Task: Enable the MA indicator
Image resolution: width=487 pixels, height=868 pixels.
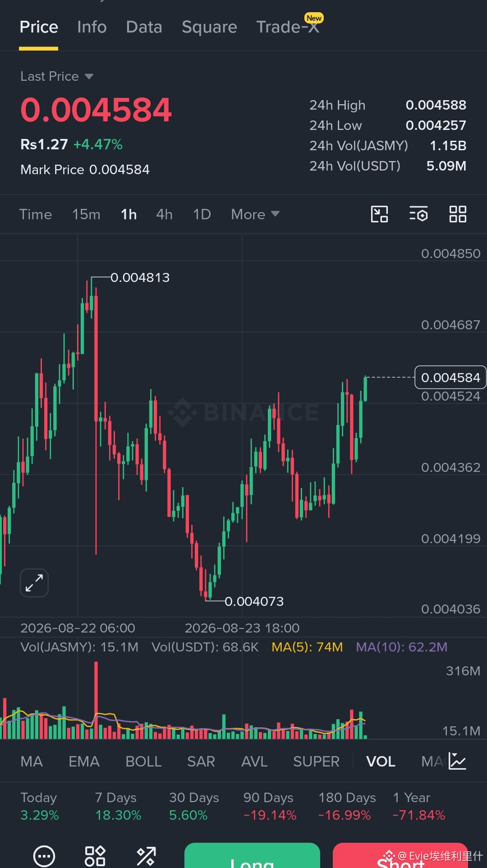Action: pyautogui.click(x=32, y=762)
